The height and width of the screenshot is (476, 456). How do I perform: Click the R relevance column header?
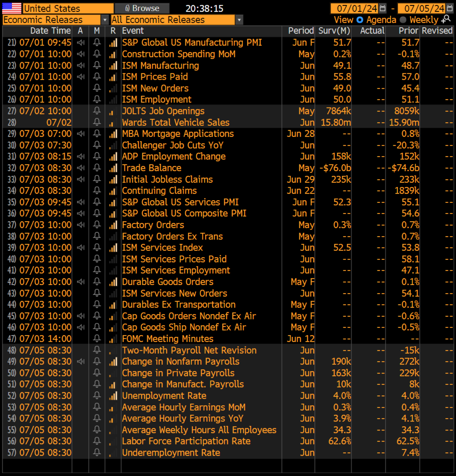tap(113, 31)
